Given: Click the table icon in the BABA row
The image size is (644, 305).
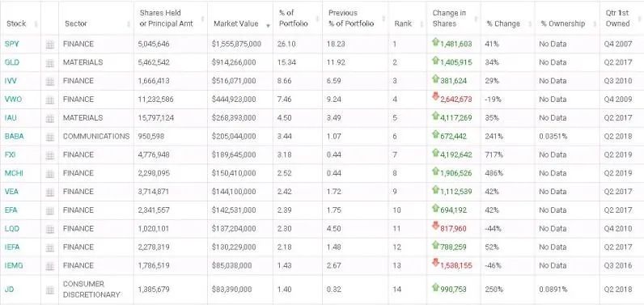Looking at the screenshot, I should (49, 137).
